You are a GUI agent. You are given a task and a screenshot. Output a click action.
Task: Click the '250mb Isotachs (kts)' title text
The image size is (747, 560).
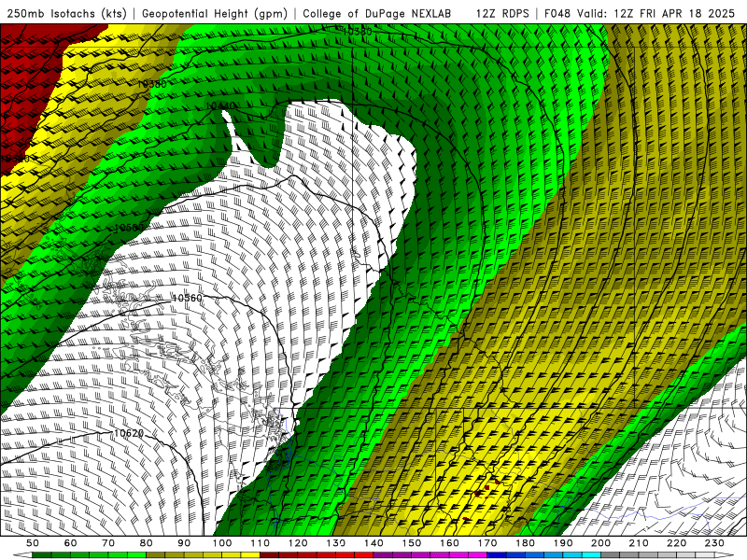pos(67,13)
